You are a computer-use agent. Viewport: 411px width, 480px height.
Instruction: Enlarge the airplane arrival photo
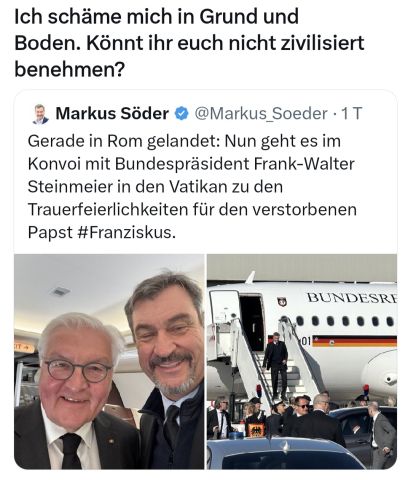302,362
